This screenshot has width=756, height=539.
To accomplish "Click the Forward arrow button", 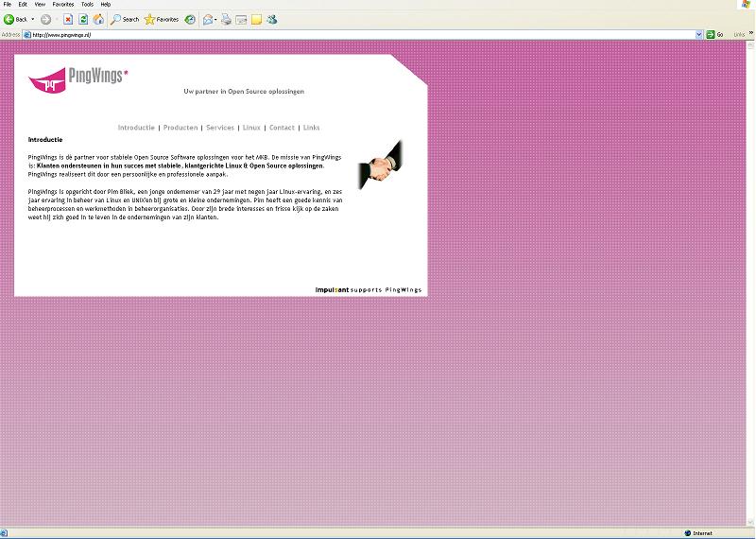I will [45, 19].
